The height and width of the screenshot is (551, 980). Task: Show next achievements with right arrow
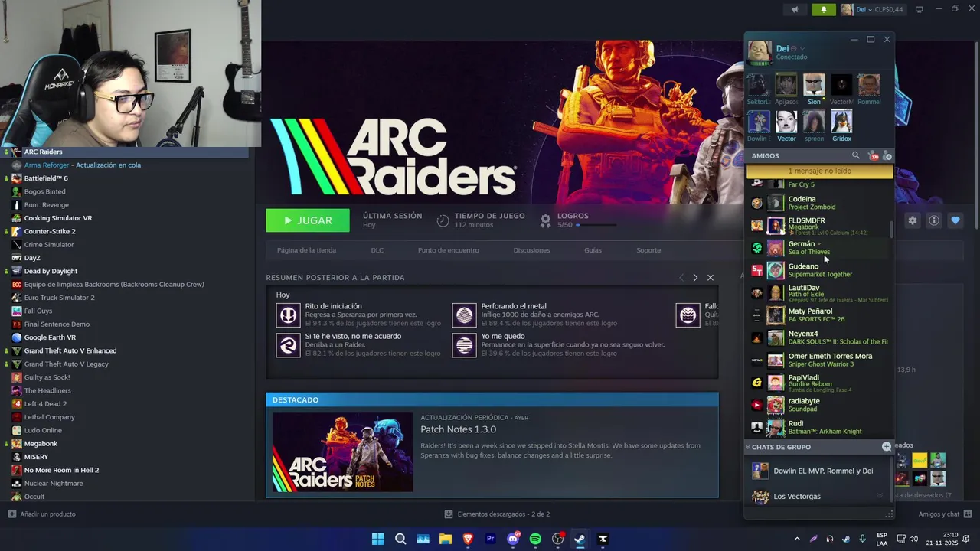[x=695, y=278]
